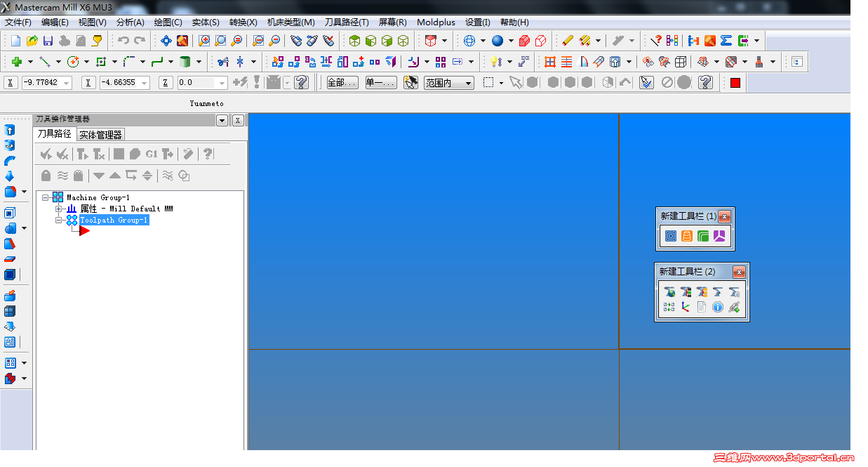
Task: Select the 刀具路径 tab
Action: coord(55,133)
